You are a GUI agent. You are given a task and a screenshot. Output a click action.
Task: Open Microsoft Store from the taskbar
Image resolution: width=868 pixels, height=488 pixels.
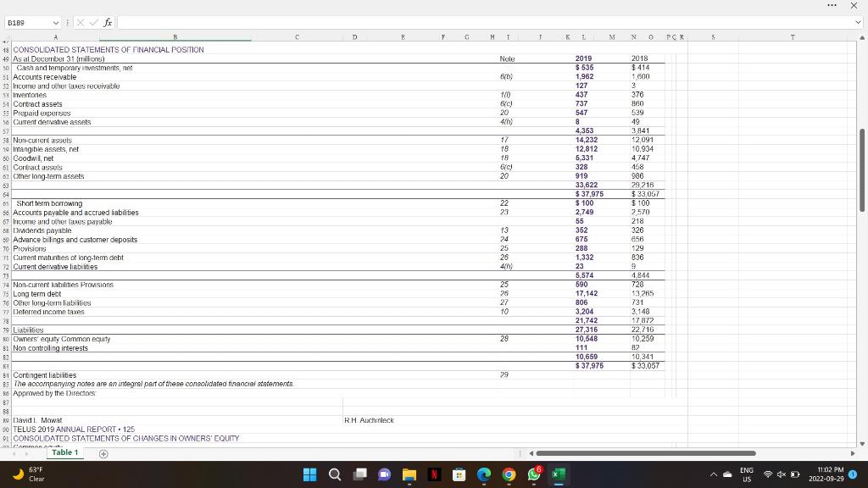pos(459,474)
